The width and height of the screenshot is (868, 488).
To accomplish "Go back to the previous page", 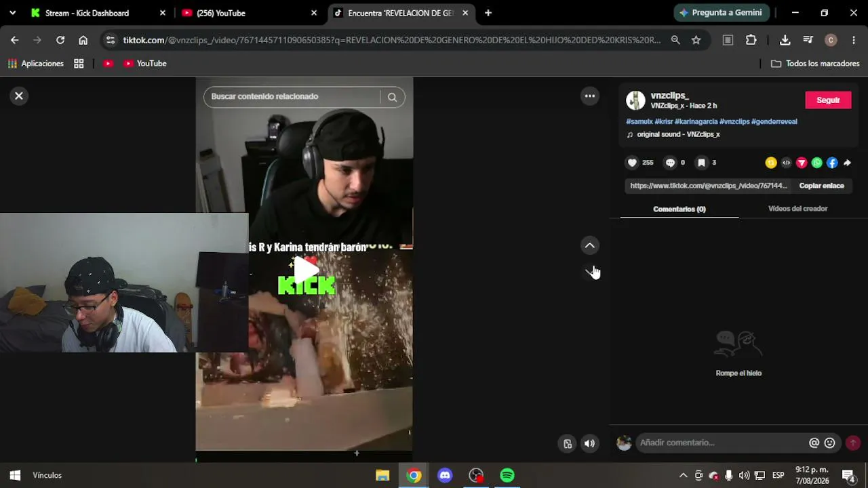I will coord(15,40).
